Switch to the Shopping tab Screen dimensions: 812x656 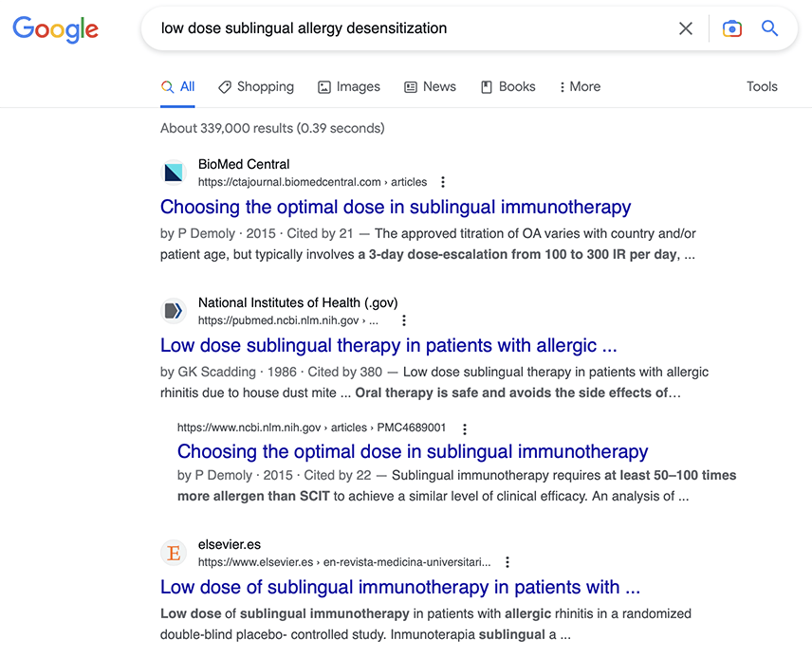(x=256, y=87)
